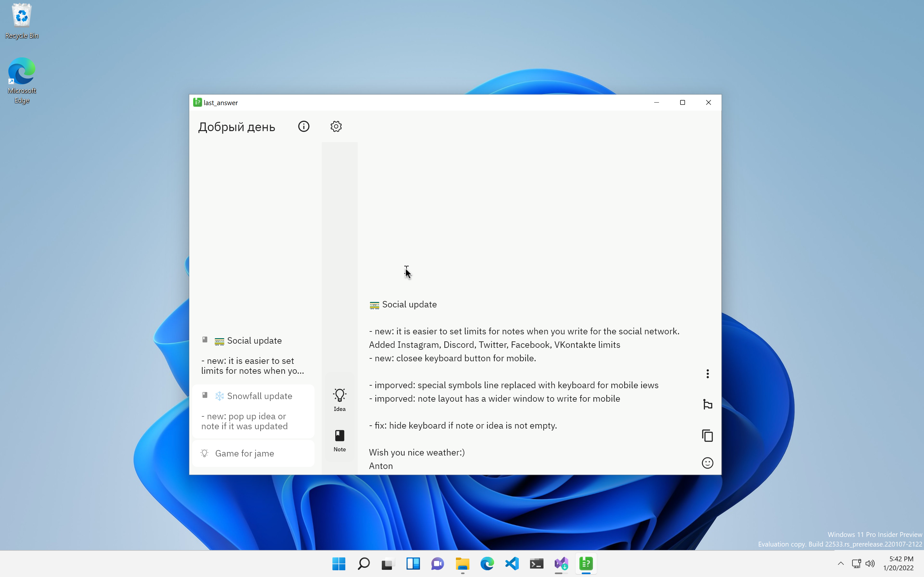Image resolution: width=924 pixels, height=577 pixels.
Task: Open the three-dot more options menu
Action: 707,373
